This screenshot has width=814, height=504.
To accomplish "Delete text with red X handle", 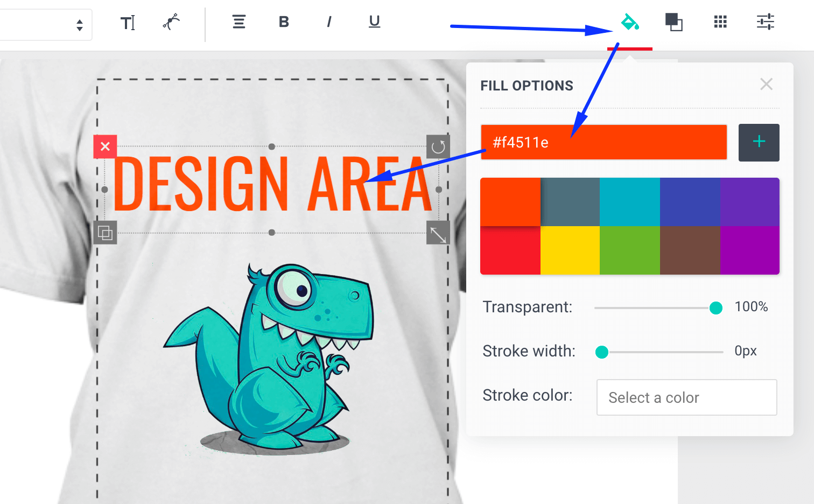I will pyautogui.click(x=105, y=146).
